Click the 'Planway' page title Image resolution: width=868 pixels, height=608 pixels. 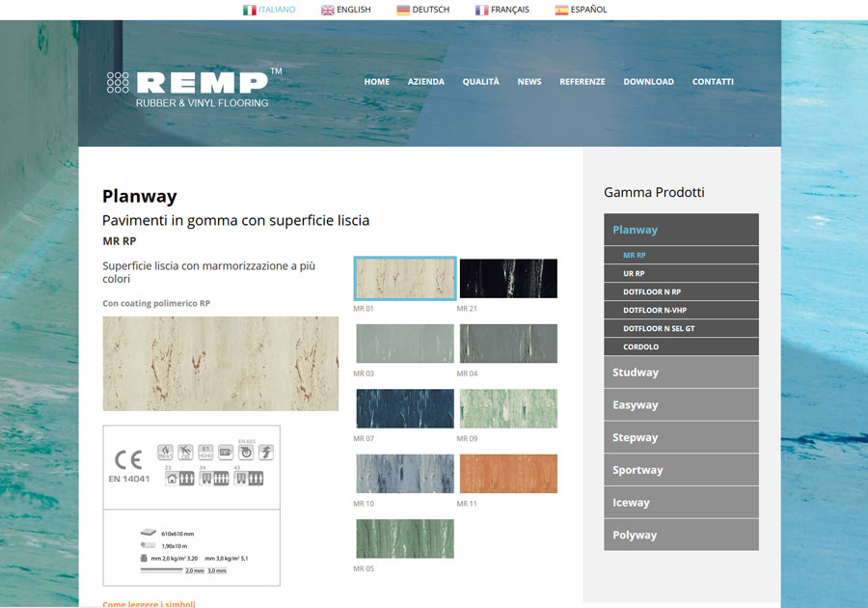tap(140, 196)
